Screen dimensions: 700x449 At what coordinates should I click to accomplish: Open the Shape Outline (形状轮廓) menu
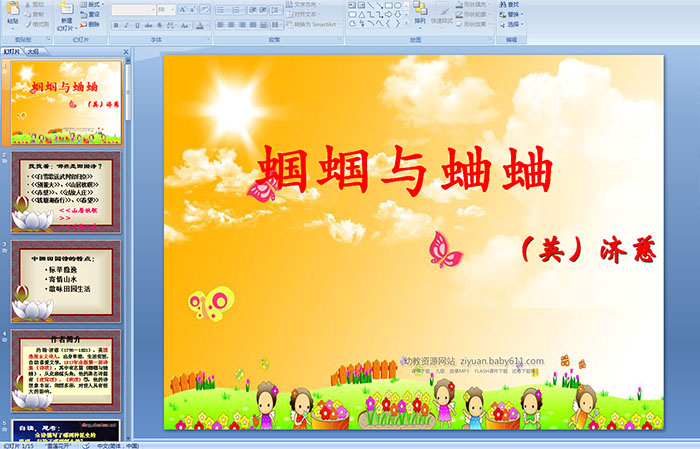[473, 14]
